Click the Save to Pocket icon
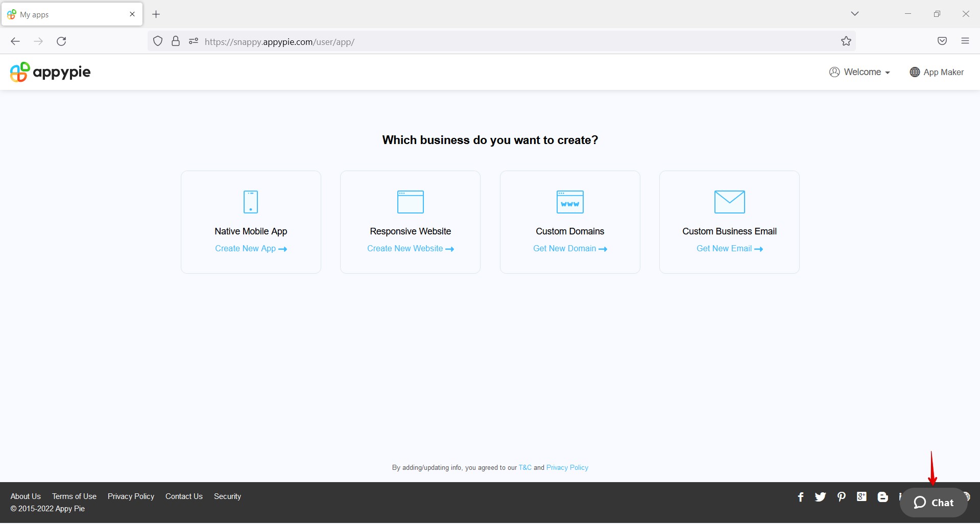980x524 pixels. [x=942, y=41]
